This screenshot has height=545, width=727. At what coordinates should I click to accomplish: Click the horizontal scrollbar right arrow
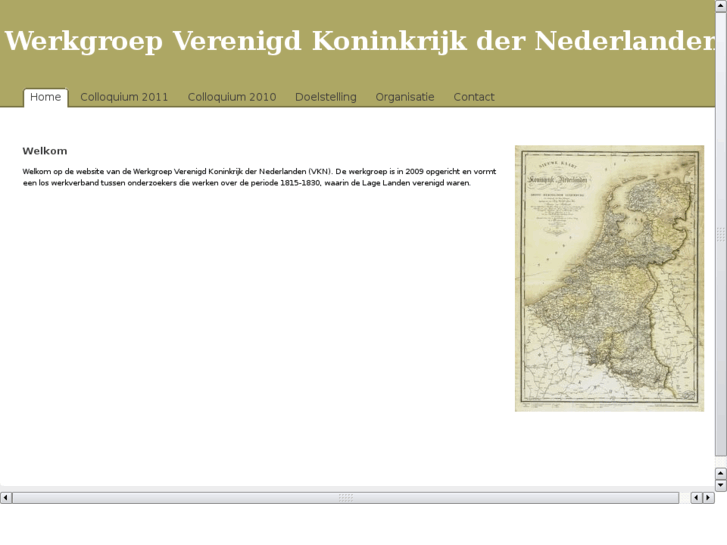708,498
